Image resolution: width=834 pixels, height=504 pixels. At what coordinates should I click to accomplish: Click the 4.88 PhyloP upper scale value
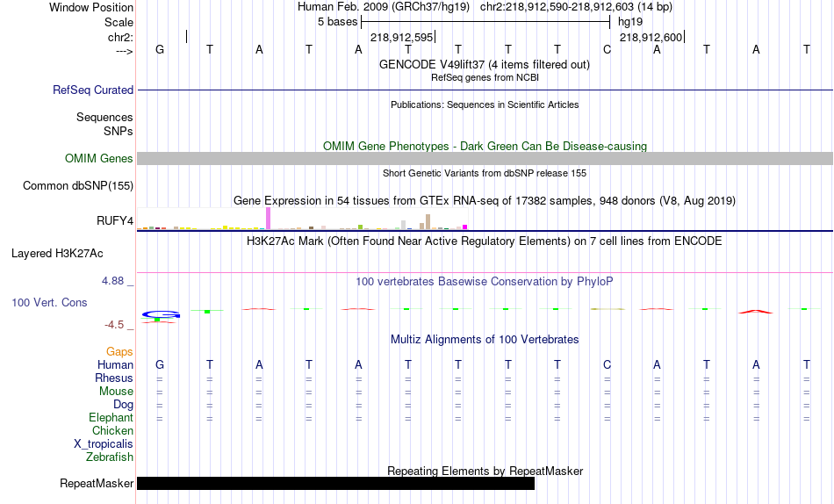click(x=112, y=280)
